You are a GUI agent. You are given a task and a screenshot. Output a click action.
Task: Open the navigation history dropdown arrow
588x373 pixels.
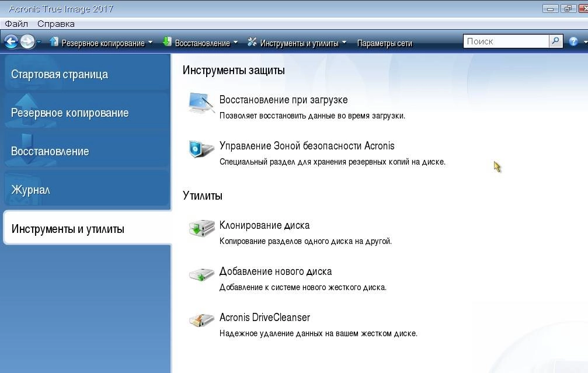coord(39,42)
